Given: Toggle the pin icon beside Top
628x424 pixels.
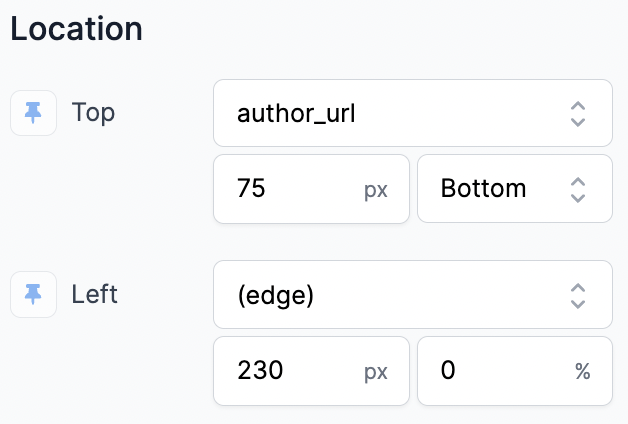Looking at the screenshot, I should 33,113.
